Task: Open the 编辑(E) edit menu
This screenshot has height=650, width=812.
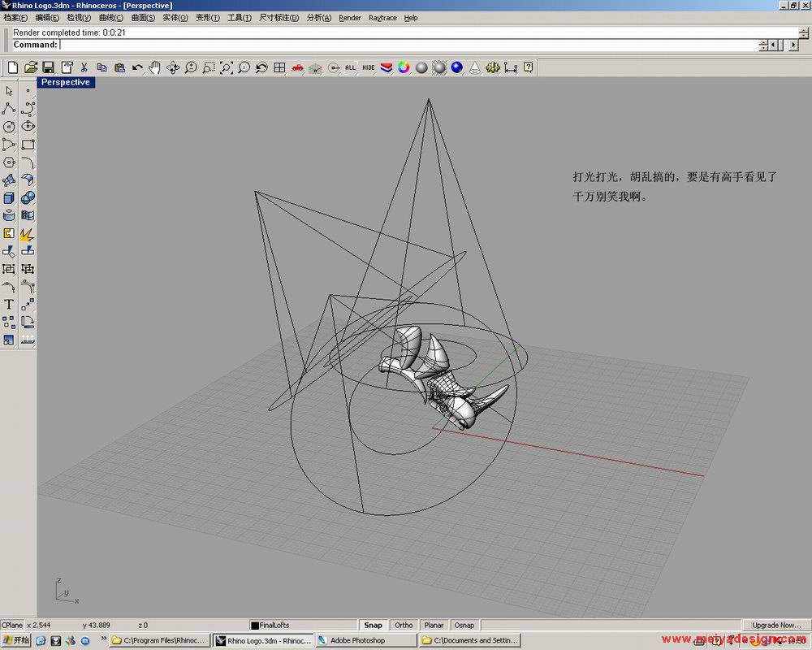Action: (x=47, y=18)
